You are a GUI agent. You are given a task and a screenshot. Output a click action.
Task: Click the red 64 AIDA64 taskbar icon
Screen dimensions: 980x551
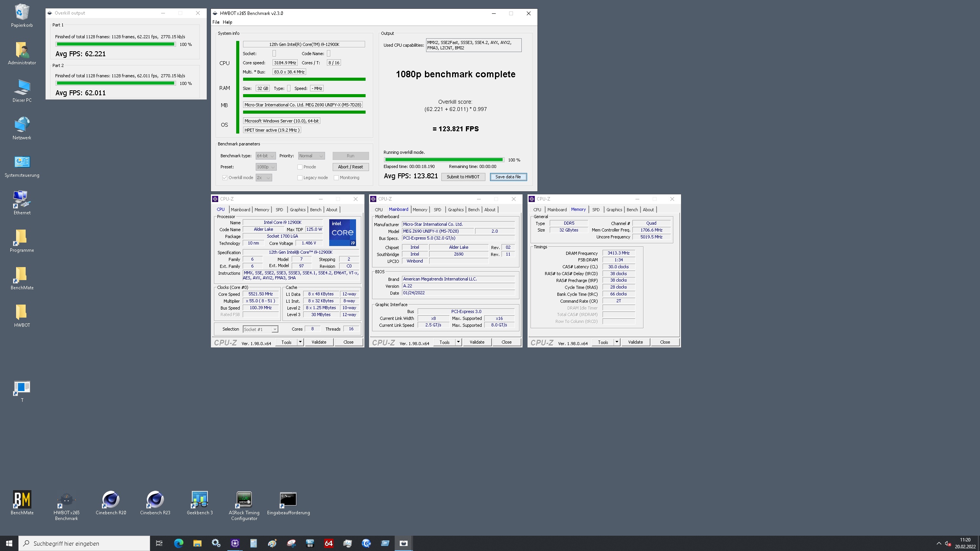(x=328, y=543)
